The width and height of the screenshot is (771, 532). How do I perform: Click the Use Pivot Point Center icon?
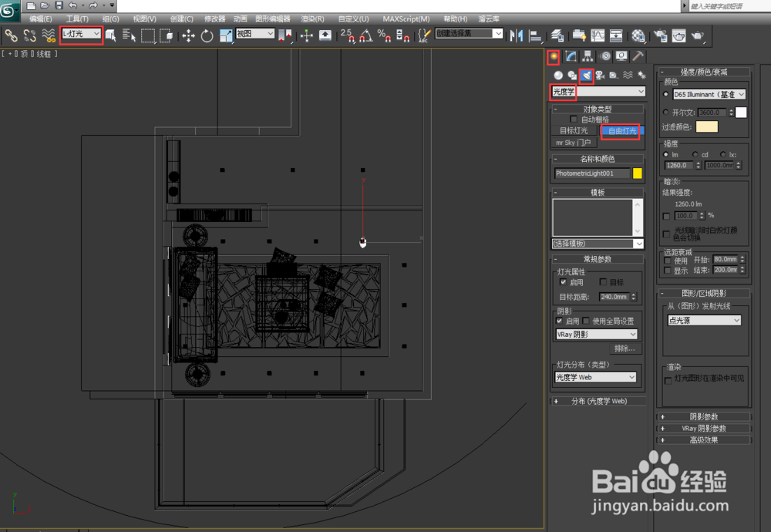coord(284,35)
